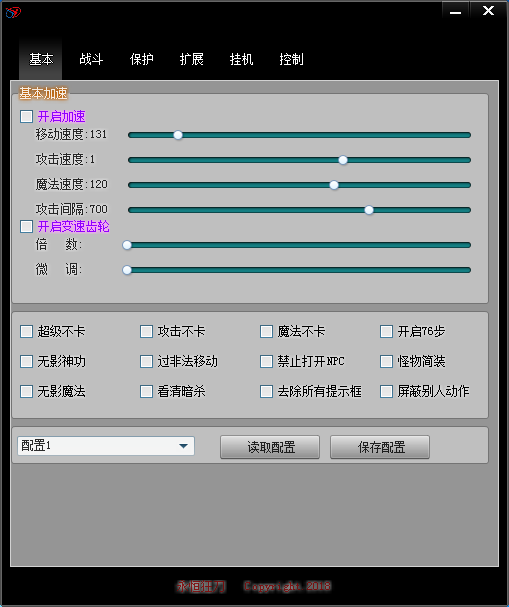Viewport: 509px width, 607px height.
Task: Click the 魔法速度:120 label
Action: [72, 184]
